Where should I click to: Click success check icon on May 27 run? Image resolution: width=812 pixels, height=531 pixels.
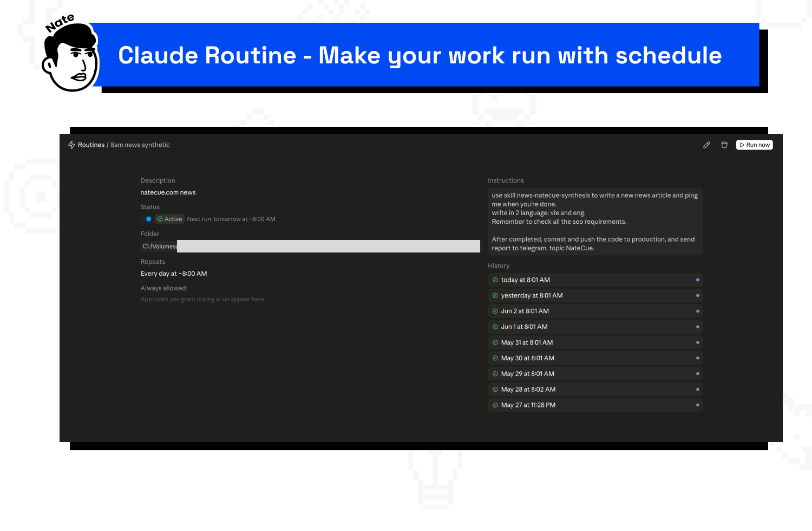[x=495, y=405]
